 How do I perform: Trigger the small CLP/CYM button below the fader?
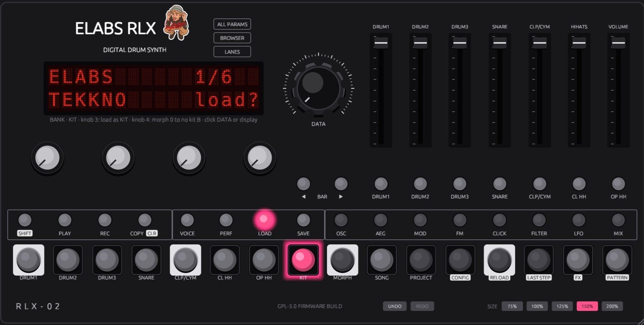pos(539,184)
